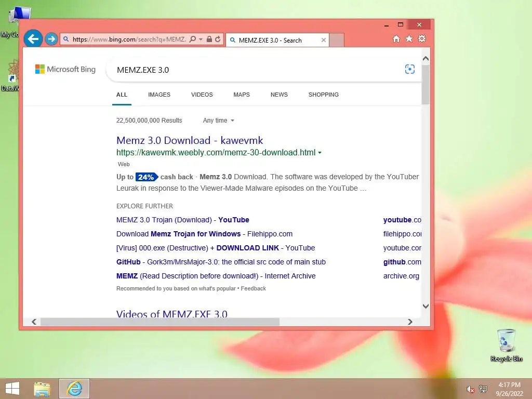
Task: Click the vertical scrollbar thumb
Action: click(426, 85)
